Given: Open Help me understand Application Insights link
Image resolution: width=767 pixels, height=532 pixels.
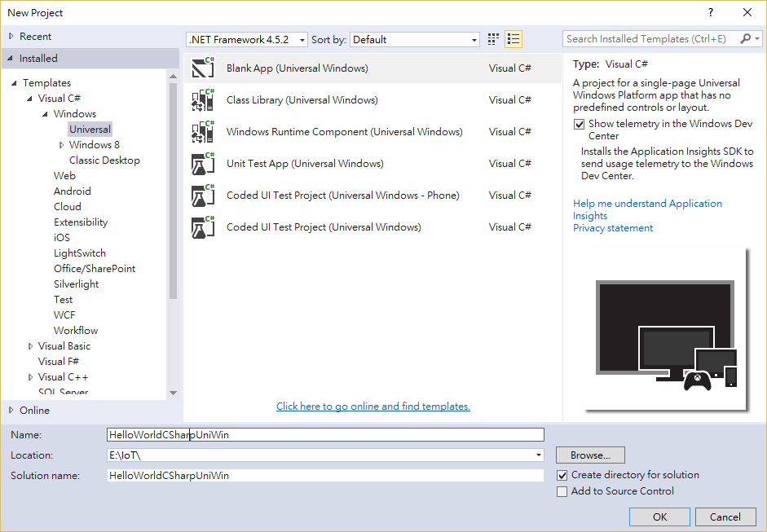Looking at the screenshot, I should pos(647,209).
